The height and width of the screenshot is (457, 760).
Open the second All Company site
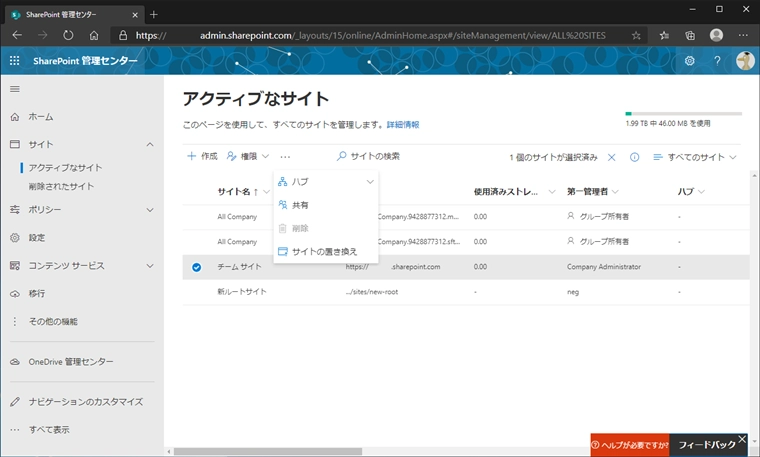tap(237, 242)
